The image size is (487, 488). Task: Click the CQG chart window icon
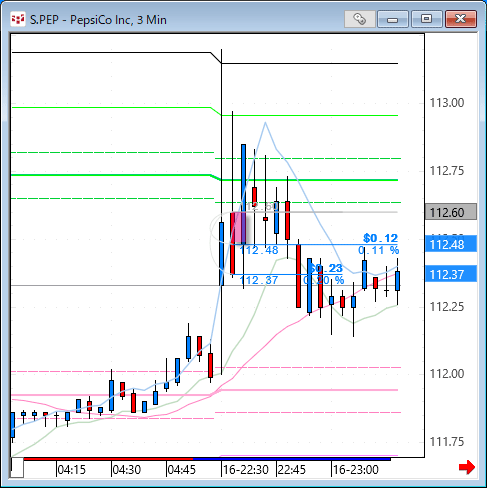tap(17, 19)
